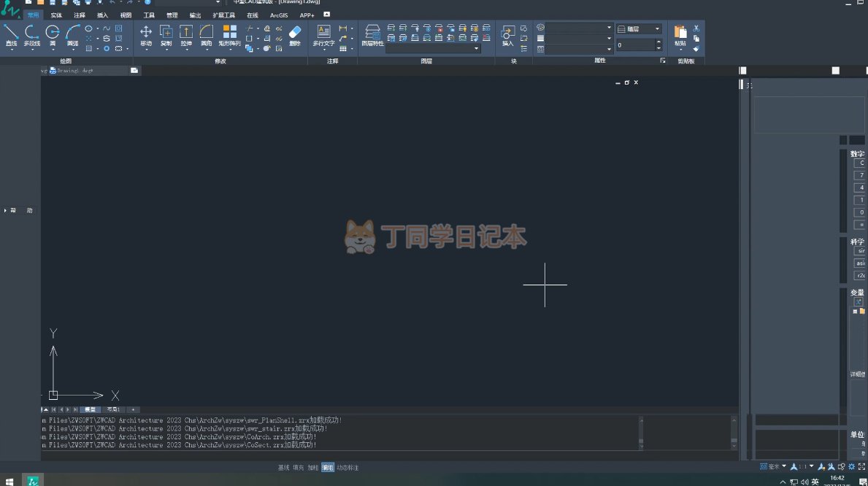This screenshot has width=868, height=486.
Task: Click the 粘贴 (Paste) button
Action: pos(680,34)
